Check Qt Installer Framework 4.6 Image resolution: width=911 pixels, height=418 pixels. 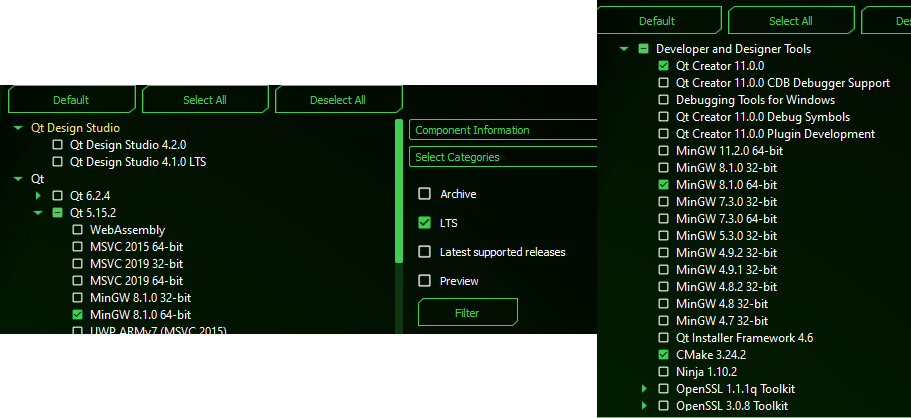click(663, 338)
